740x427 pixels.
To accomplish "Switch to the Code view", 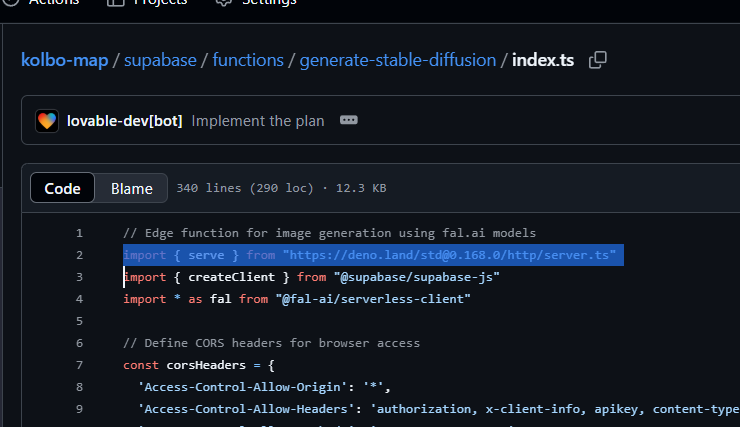I will pos(62,188).
